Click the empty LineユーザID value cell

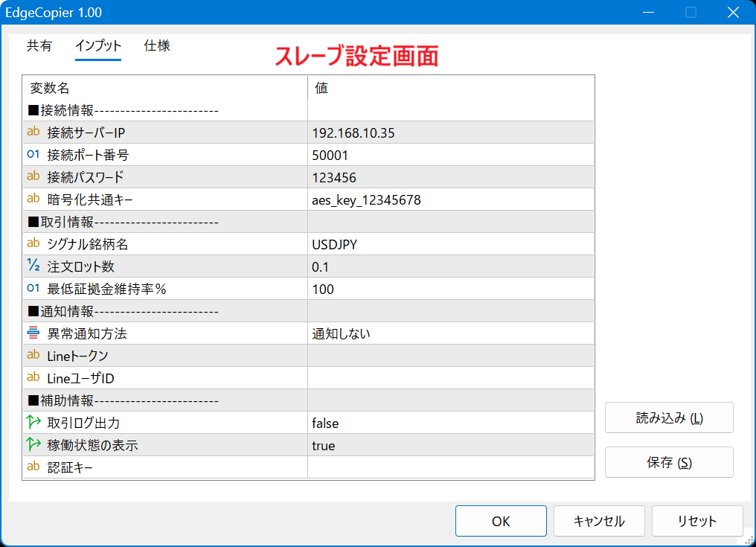451,378
